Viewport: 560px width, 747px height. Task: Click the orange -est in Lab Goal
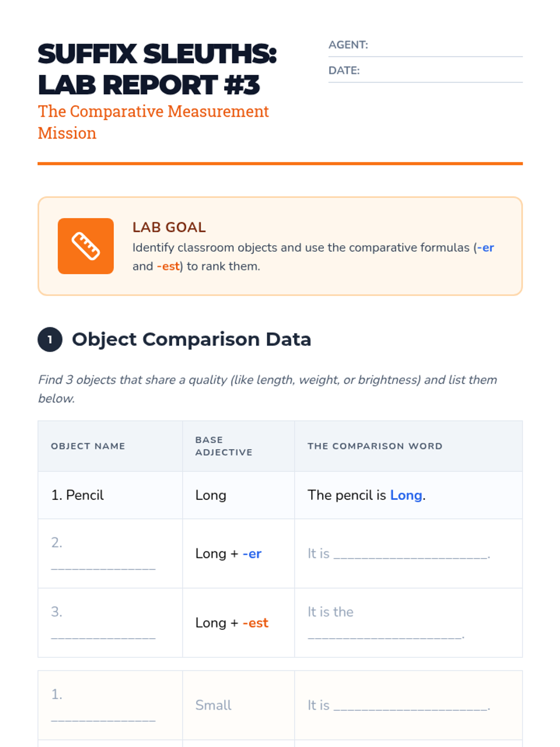pos(168,266)
